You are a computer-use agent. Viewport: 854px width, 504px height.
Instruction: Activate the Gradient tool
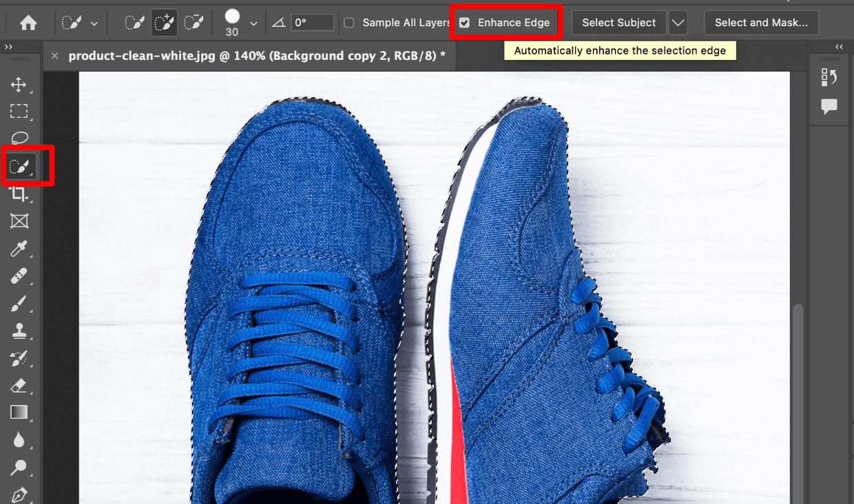tap(20, 412)
